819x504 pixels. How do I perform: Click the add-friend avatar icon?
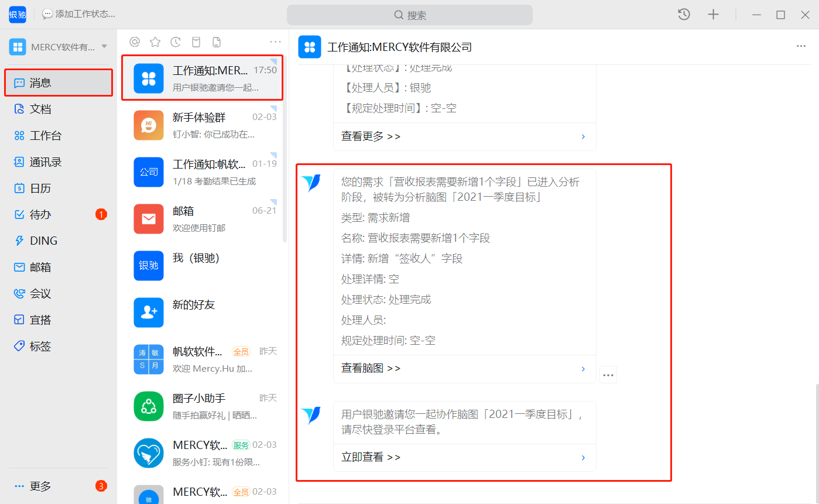point(149,313)
